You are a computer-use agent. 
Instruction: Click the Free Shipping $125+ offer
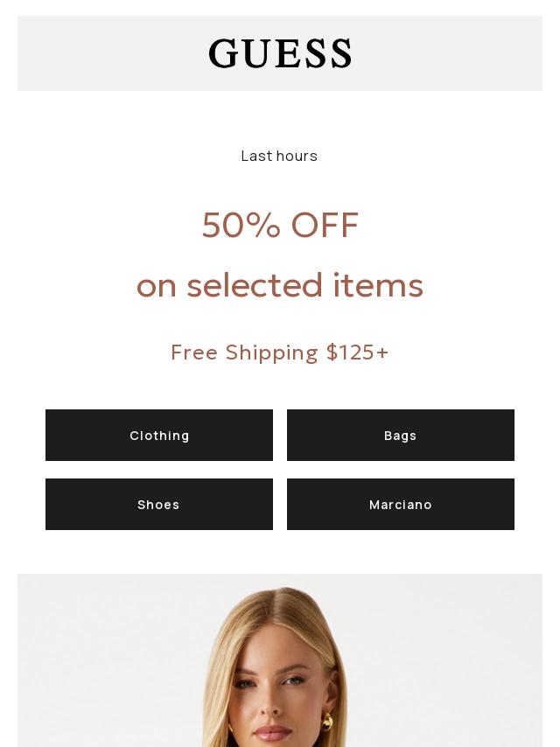280,352
